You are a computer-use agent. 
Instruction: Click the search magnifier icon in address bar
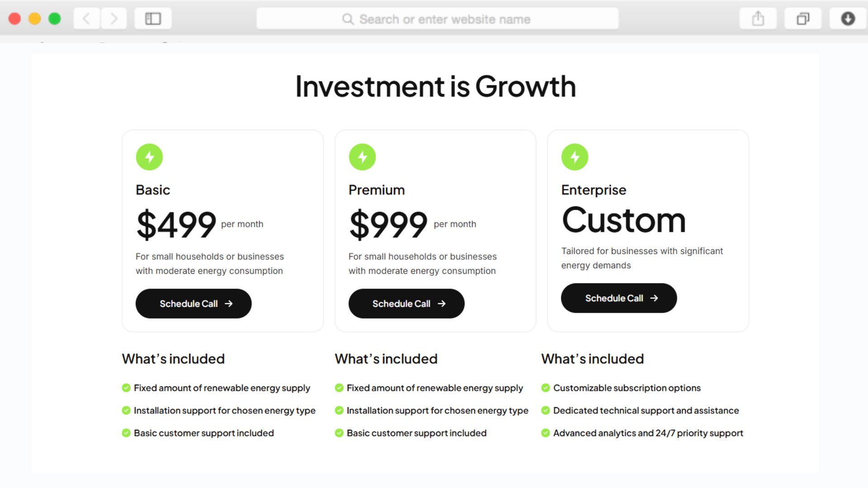tap(348, 19)
